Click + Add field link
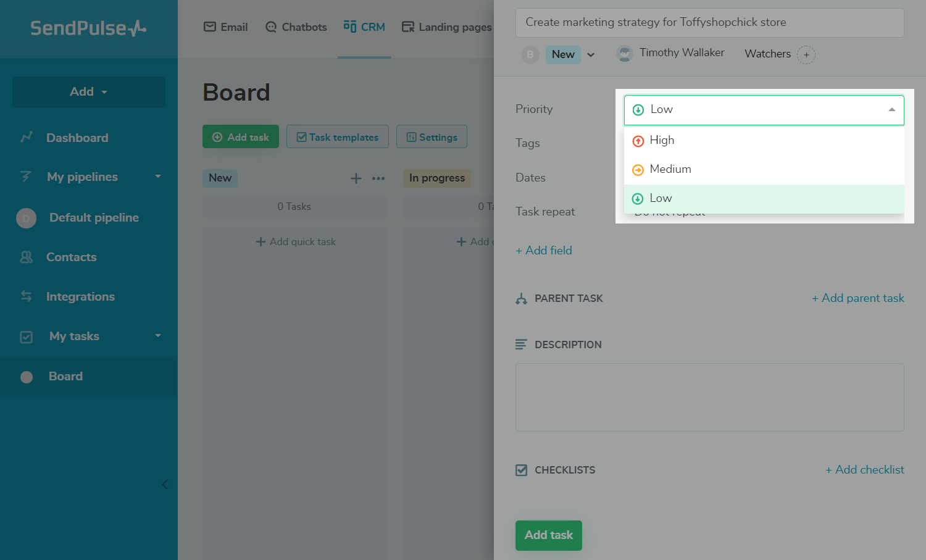Image resolution: width=926 pixels, height=560 pixels. [x=544, y=251]
